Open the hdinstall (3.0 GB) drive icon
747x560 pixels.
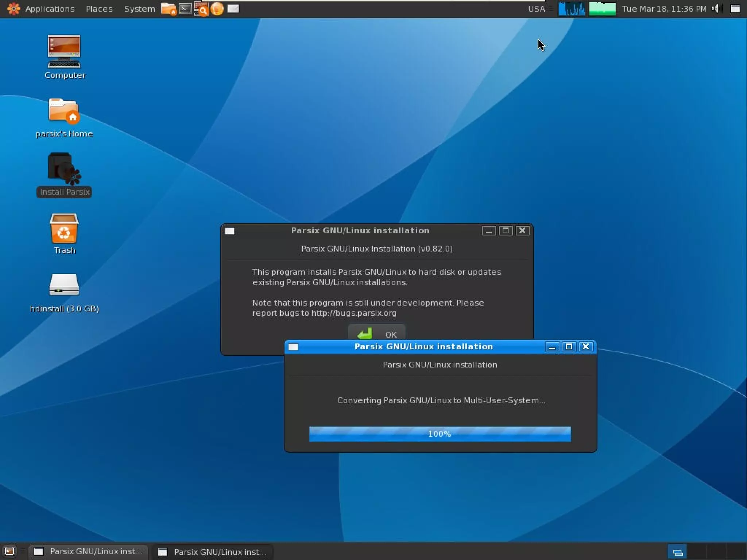click(64, 285)
